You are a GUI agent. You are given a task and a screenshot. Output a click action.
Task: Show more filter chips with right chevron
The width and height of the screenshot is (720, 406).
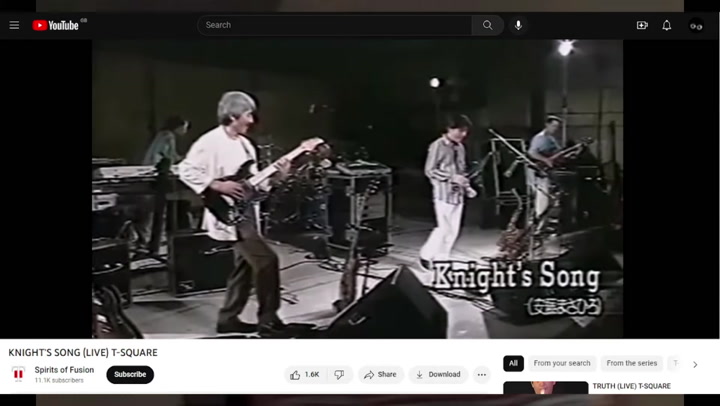695,364
